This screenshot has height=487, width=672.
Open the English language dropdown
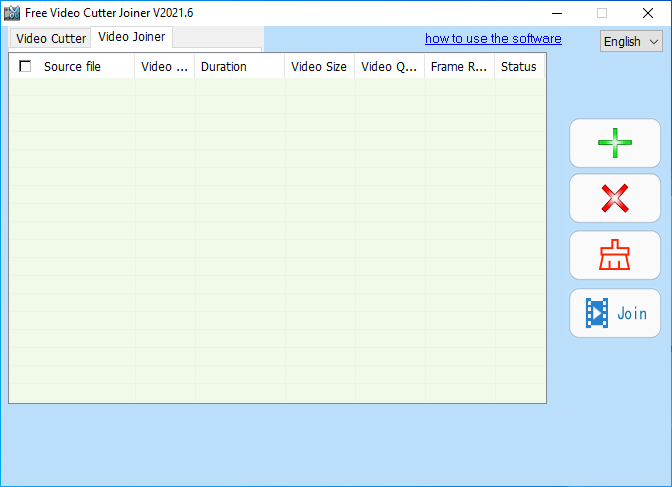point(632,42)
